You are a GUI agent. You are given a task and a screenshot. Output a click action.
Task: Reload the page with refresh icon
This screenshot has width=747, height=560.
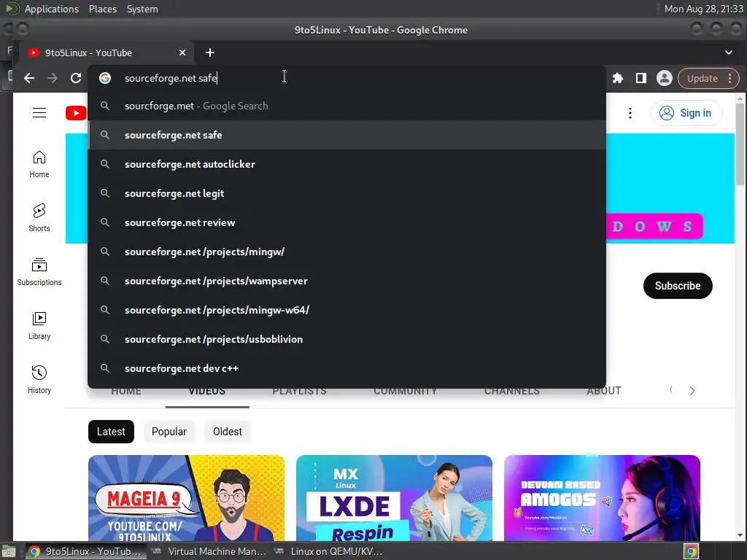(x=76, y=78)
